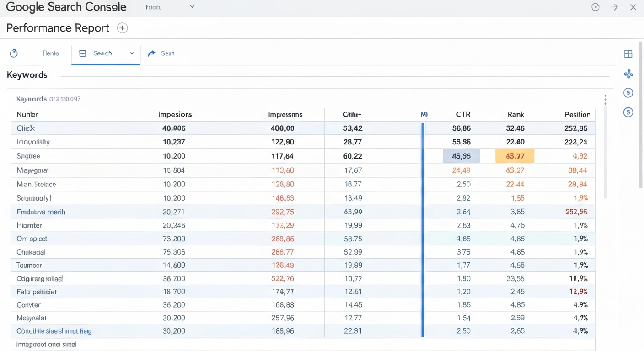
Task: Click the vertical scrollbar on the right edge
Action: point(640,114)
